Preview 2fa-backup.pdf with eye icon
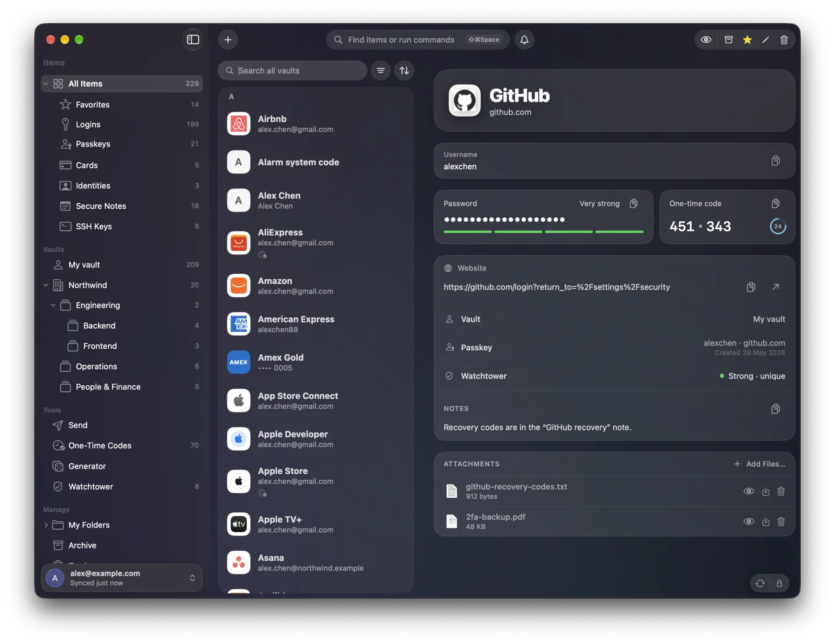 749,522
